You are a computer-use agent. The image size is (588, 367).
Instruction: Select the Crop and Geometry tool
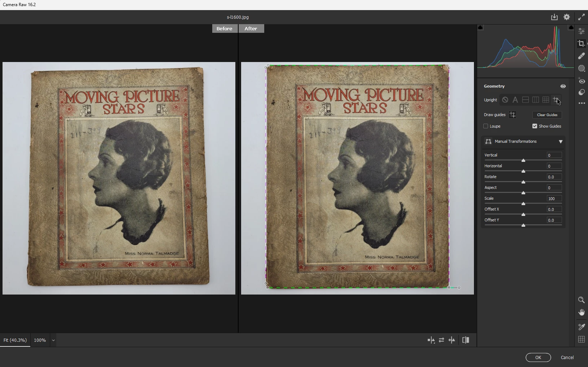pyautogui.click(x=581, y=44)
